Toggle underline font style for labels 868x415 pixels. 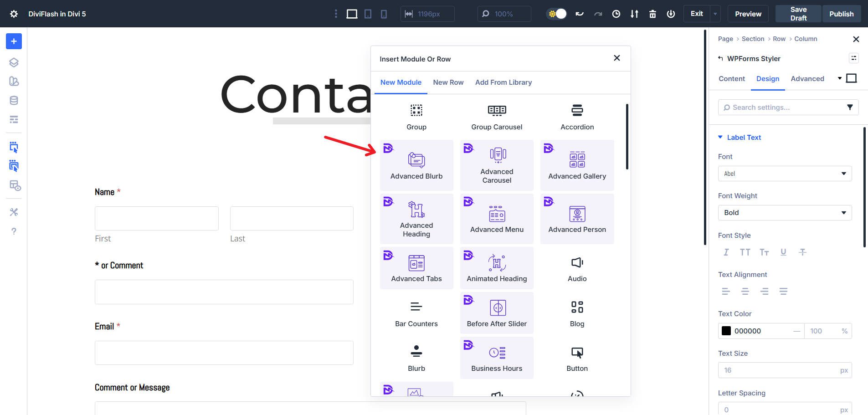(x=784, y=252)
